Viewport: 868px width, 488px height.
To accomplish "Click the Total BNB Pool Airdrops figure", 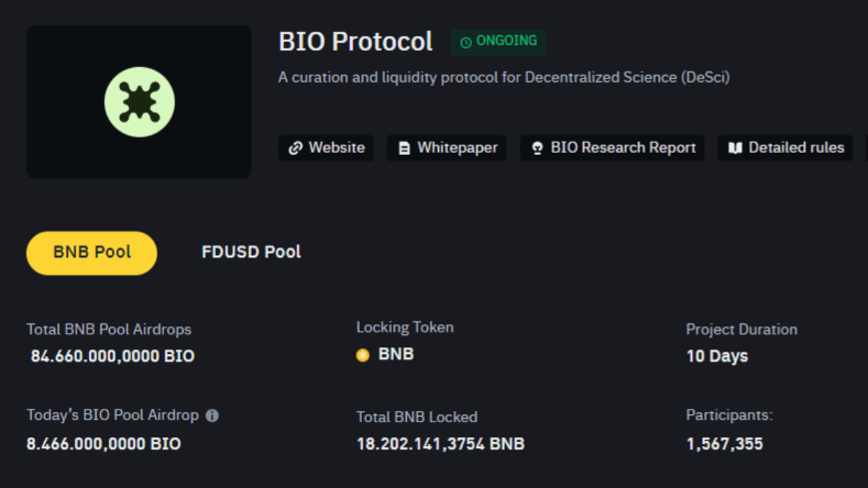I will (x=111, y=356).
